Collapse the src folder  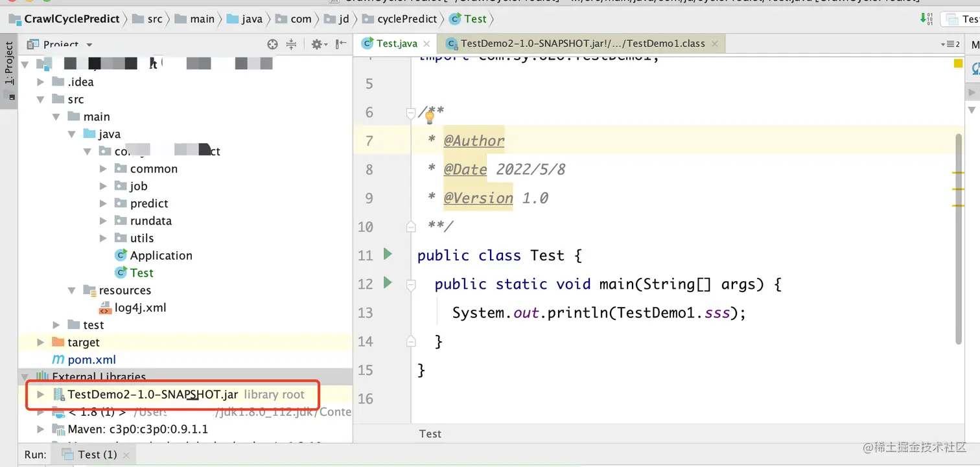click(41, 99)
